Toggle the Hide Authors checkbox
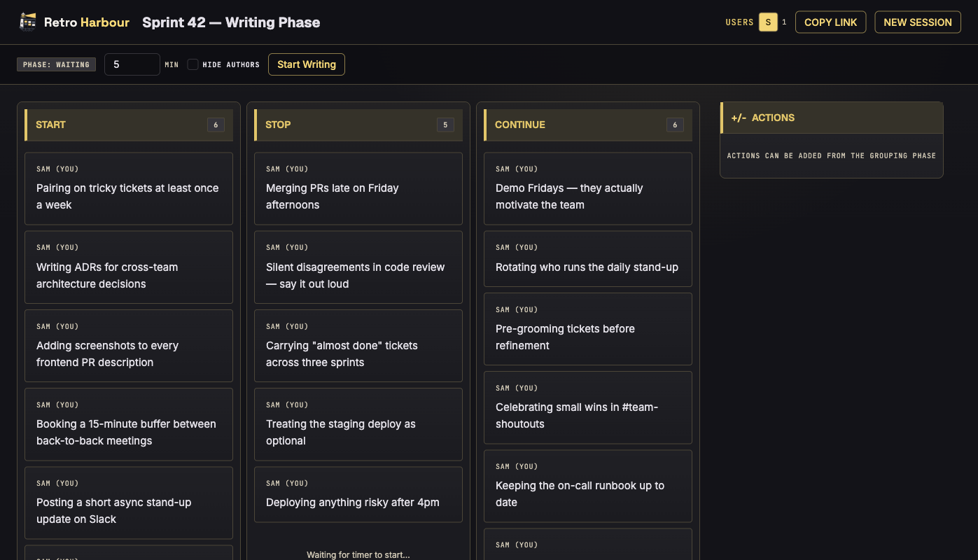Image resolution: width=978 pixels, height=560 pixels. click(x=193, y=64)
